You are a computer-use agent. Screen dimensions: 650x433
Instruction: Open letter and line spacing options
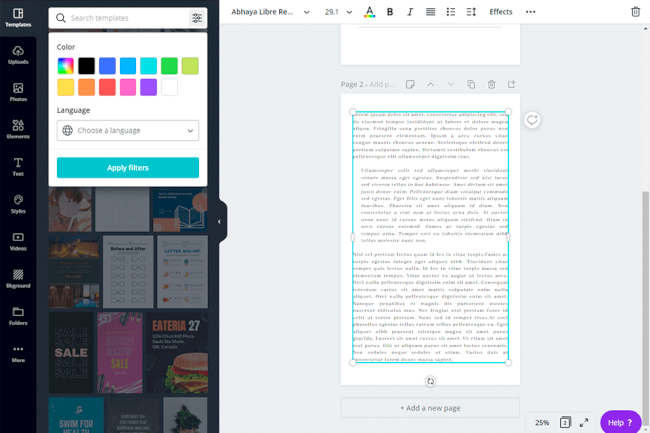point(471,12)
